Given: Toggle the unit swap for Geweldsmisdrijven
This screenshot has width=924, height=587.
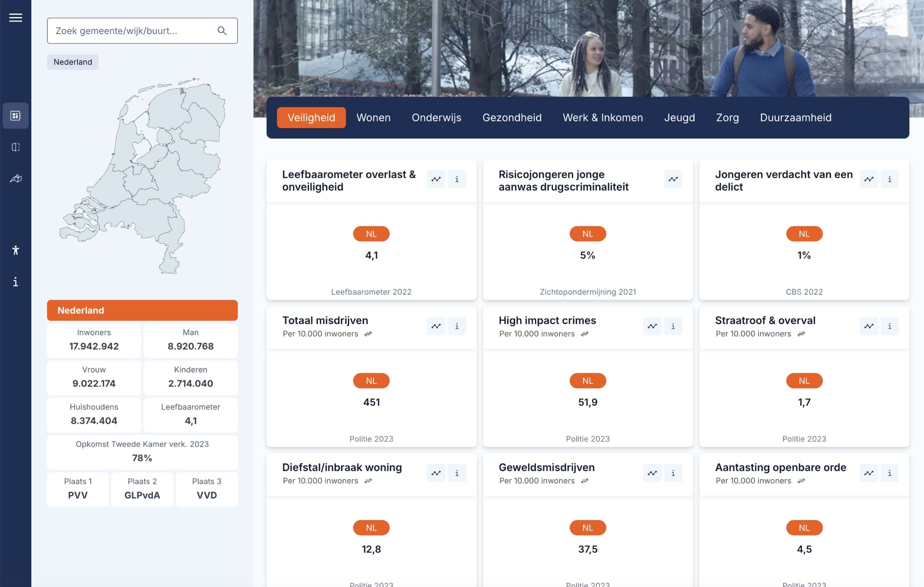Looking at the screenshot, I should coord(584,481).
